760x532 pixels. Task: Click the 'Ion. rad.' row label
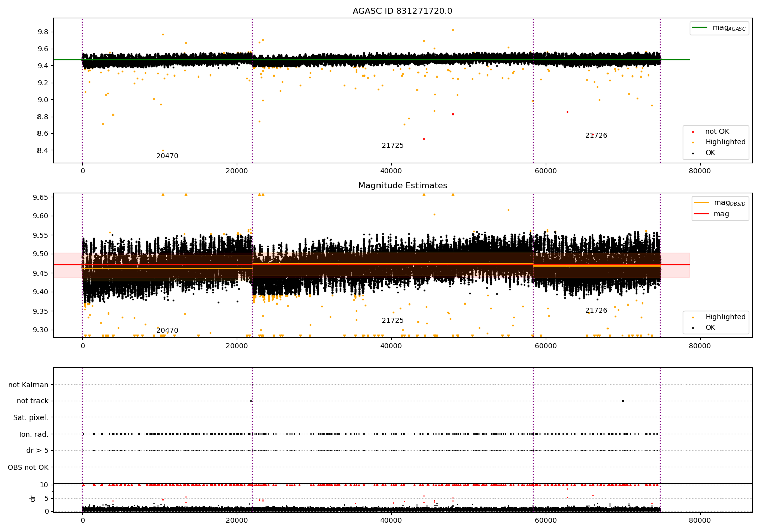tap(34, 434)
